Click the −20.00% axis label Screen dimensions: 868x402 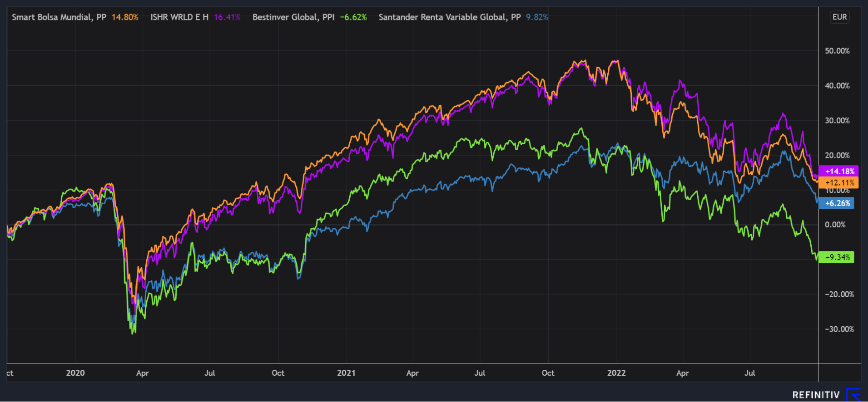pyautogui.click(x=839, y=294)
